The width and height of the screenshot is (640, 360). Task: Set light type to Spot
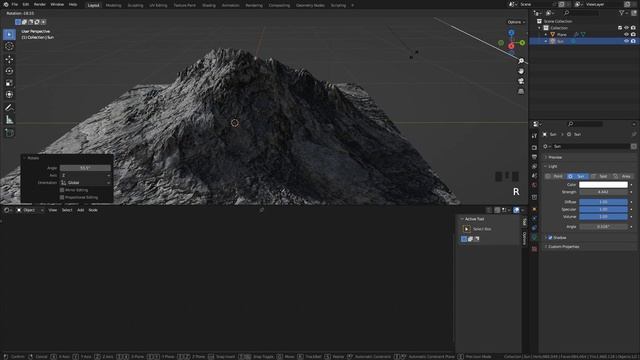point(599,176)
